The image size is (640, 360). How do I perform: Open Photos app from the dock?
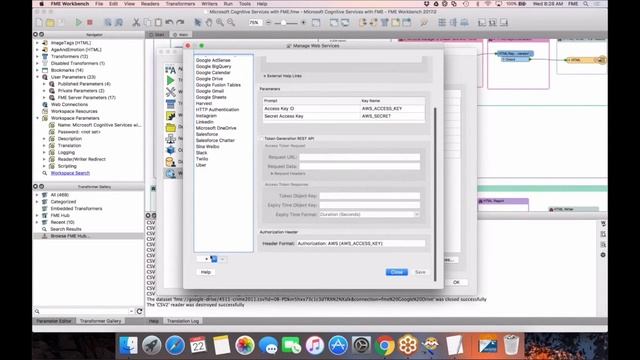pos(245,345)
